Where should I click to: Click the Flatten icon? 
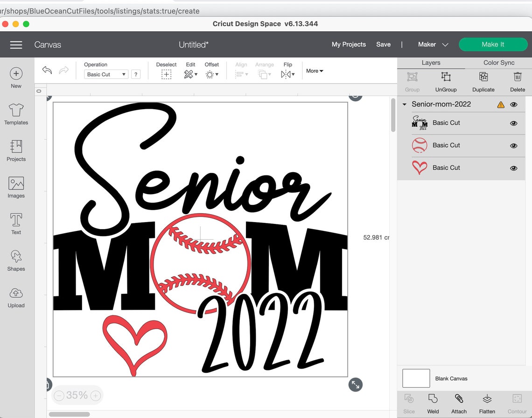pyautogui.click(x=487, y=402)
